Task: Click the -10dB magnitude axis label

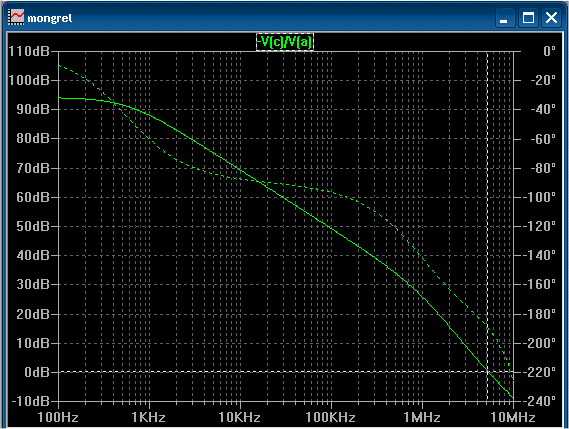Action: point(30,401)
